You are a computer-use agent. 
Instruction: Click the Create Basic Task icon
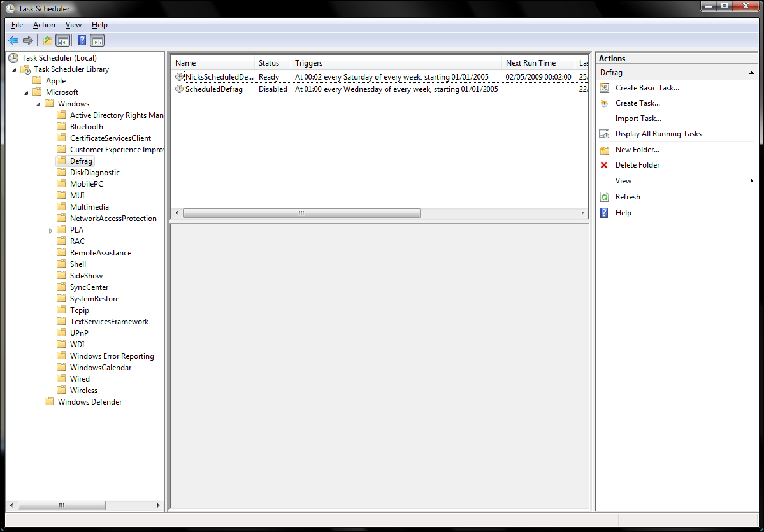[604, 88]
